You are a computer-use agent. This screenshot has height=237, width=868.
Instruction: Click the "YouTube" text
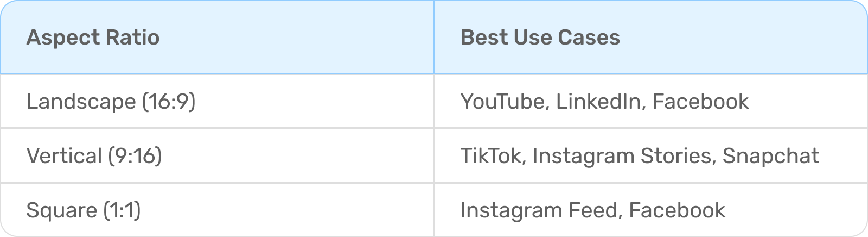point(502,102)
